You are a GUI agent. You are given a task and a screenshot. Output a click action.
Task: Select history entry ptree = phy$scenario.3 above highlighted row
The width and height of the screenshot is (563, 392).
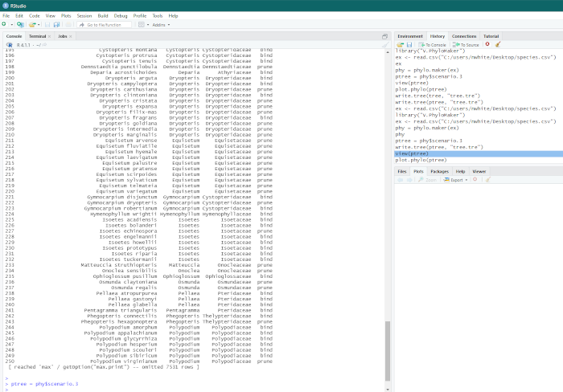(x=429, y=141)
